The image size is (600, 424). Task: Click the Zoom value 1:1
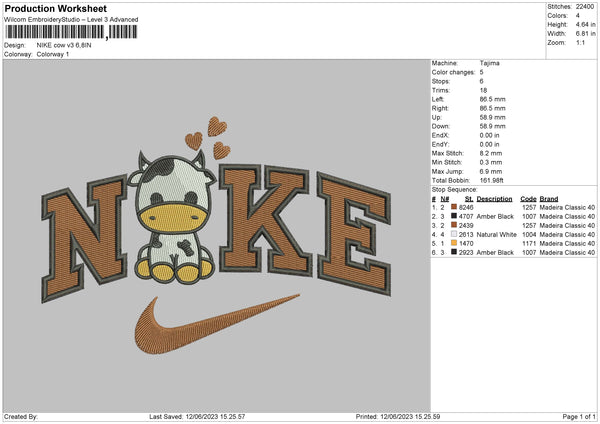click(580, 42)
